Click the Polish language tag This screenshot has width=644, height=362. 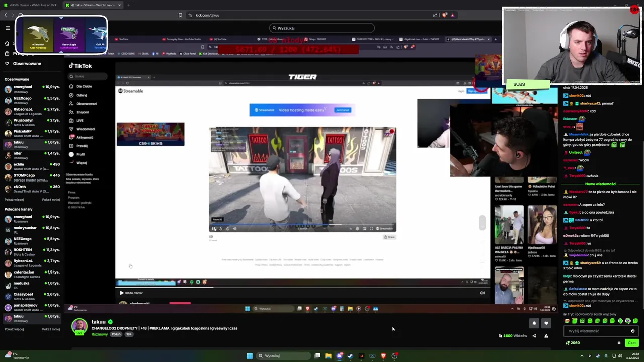click(116, 334)
